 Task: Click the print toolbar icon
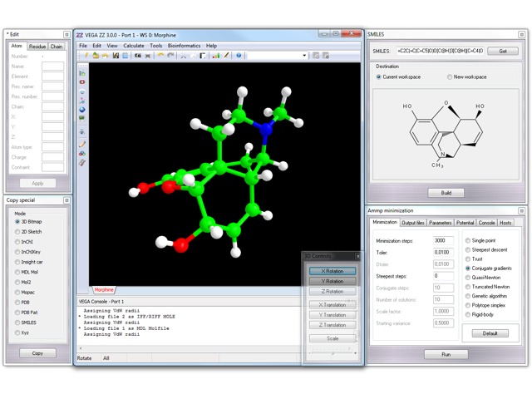pos(148,56)
